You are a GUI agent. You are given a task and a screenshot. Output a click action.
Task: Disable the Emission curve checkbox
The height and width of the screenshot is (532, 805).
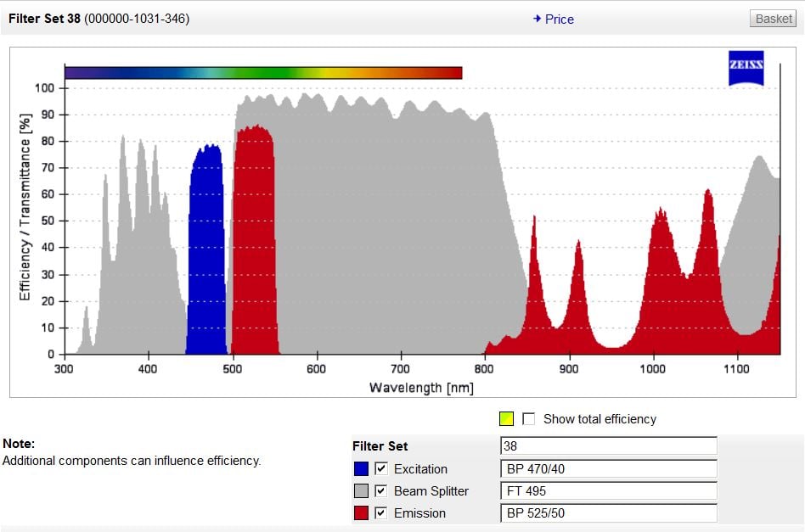click(x=381, y=512)
